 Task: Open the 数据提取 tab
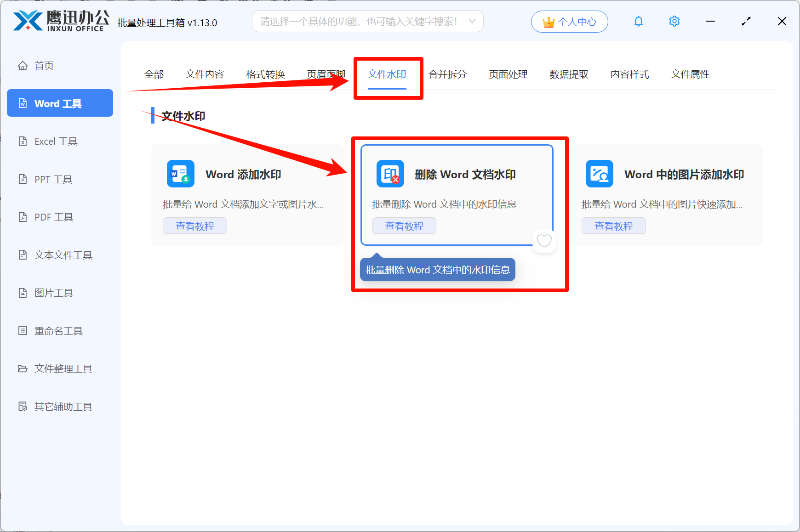pyautogui.click(x=569, y=74)
